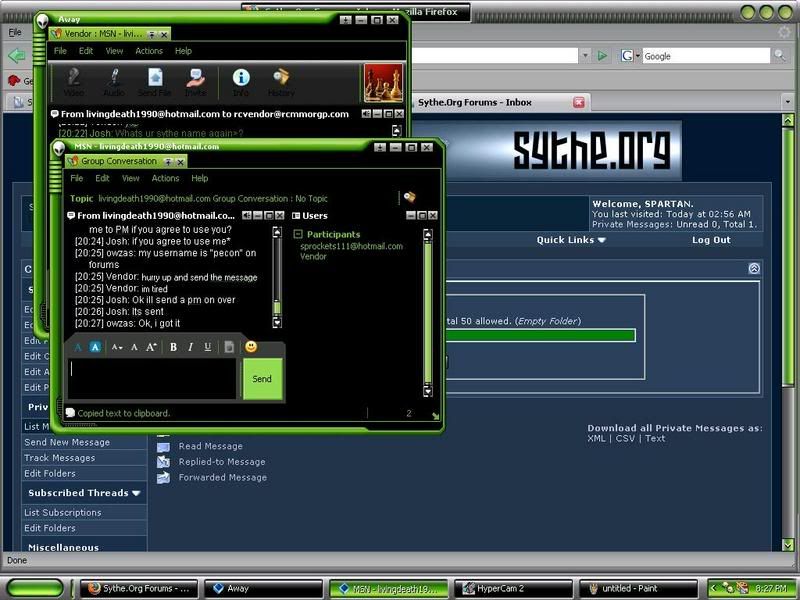Click Firefox green Back arrow
The image size is (800, 600).
point(17,55)
